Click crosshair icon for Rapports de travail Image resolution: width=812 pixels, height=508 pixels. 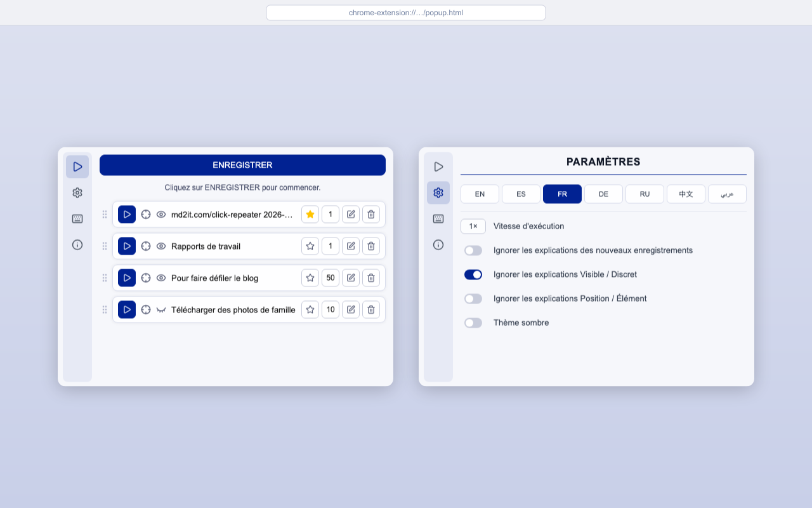pos(146,246)
